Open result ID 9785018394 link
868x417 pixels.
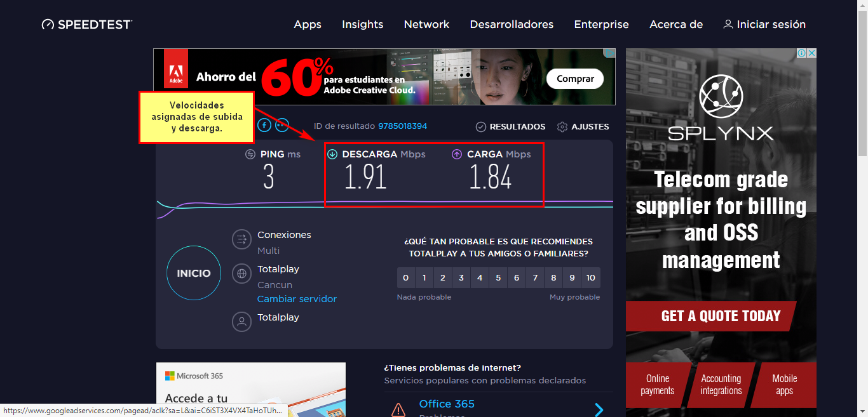[x=402, y=126]
